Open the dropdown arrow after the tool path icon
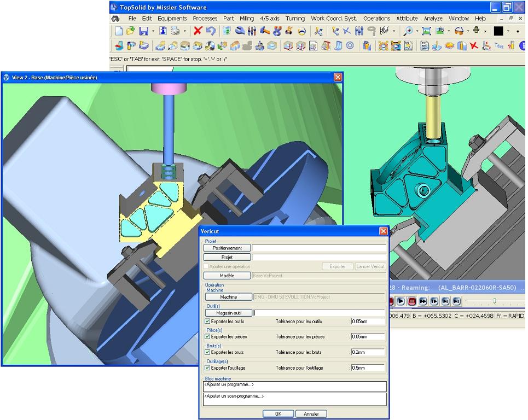 pyautogui.click(x=393, y=31)
